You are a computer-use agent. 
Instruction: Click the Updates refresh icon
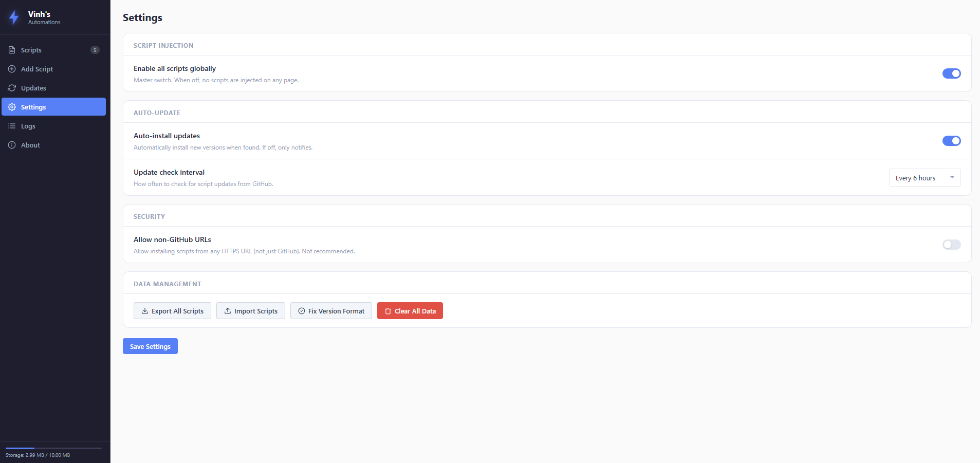[12, 88]
